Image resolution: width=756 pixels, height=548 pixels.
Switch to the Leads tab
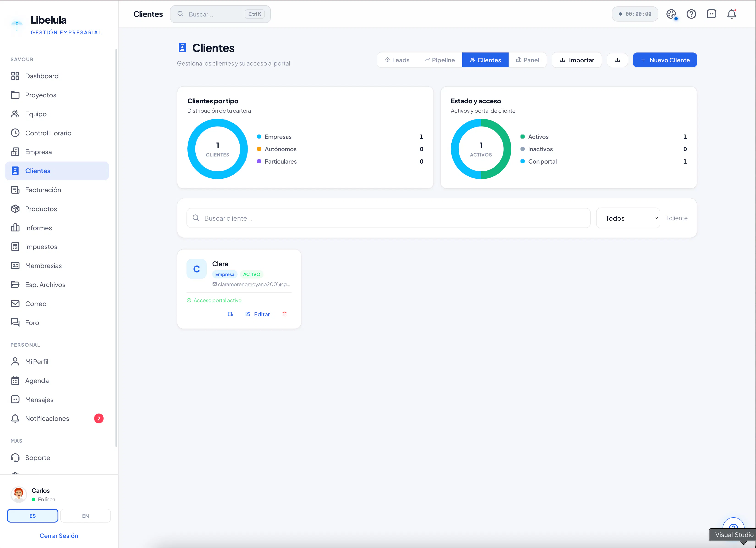coord(397,60)
